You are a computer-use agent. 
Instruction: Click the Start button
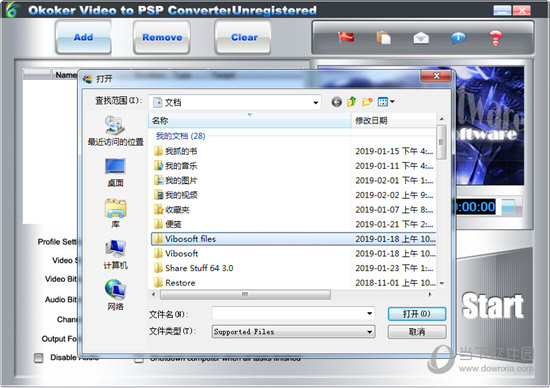(492, 306)
